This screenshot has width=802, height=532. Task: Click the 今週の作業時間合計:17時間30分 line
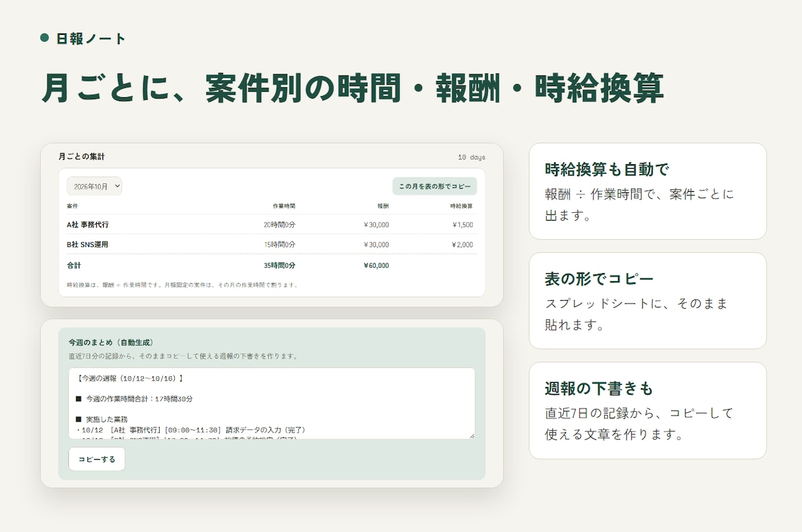[x=134, y=399]
